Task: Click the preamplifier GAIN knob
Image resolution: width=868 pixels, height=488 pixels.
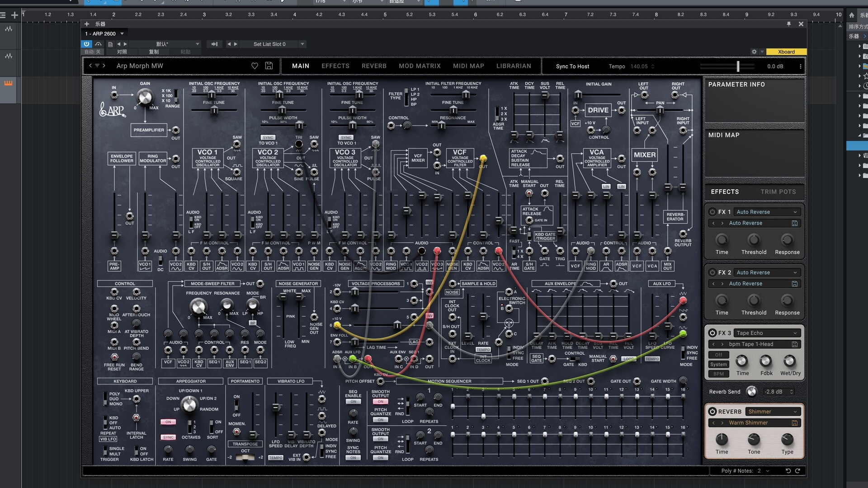Action: (x=145, y=97)
